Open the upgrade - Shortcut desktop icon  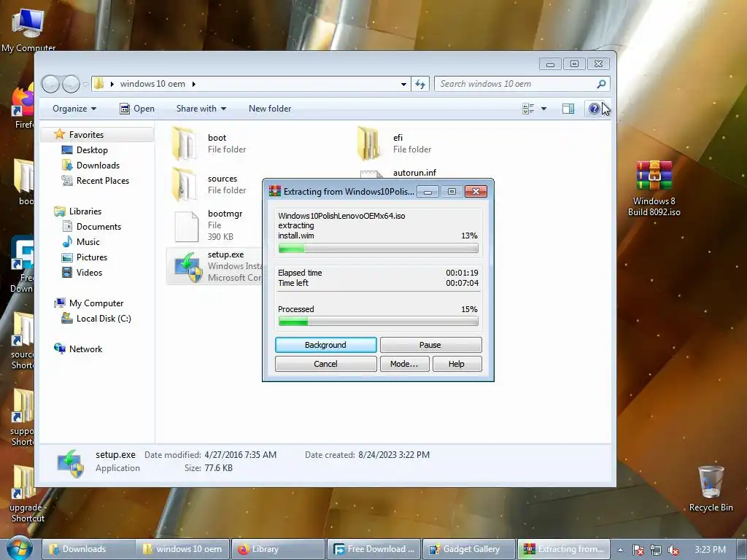click(x=27, y=494)
